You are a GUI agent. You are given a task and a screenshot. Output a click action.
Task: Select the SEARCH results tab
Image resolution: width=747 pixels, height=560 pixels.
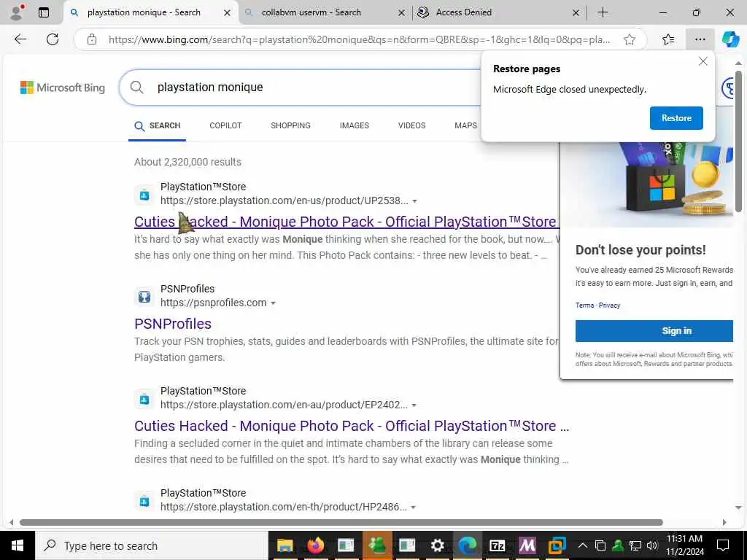(158, 125)
